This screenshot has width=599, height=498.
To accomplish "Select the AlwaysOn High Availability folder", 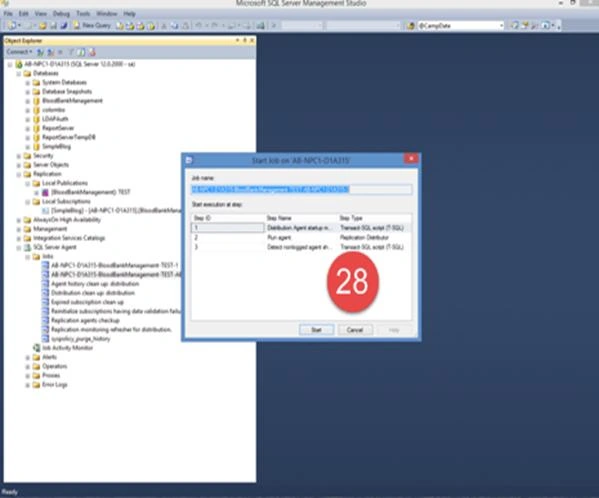I will tap(67, 220).
